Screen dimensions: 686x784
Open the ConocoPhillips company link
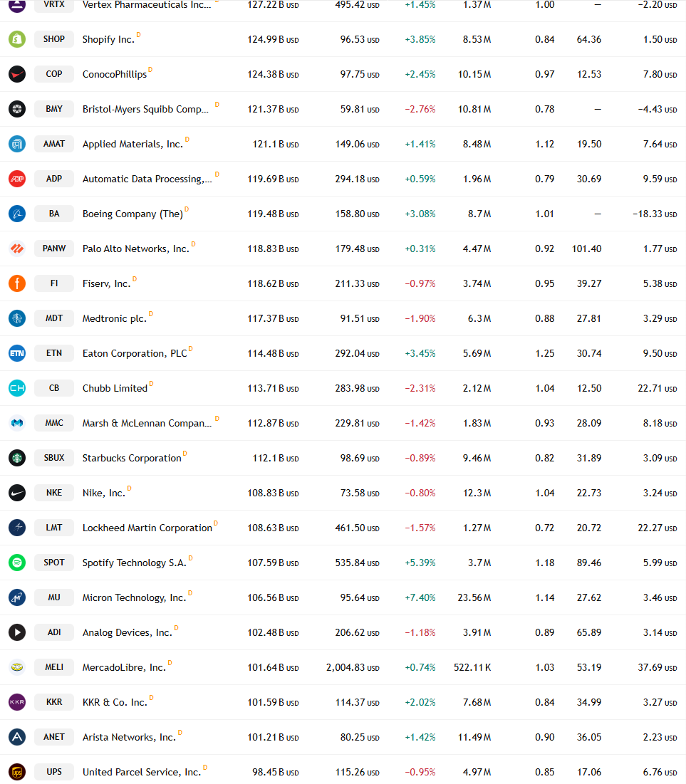point(115,75)
